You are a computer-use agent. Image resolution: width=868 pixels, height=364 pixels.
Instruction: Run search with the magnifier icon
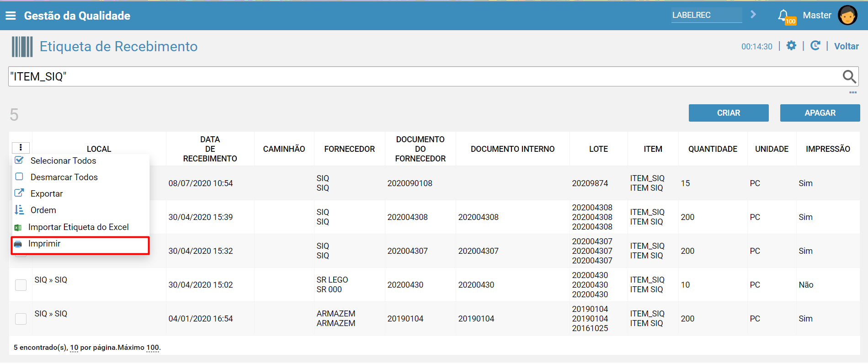tap(849, 76)
